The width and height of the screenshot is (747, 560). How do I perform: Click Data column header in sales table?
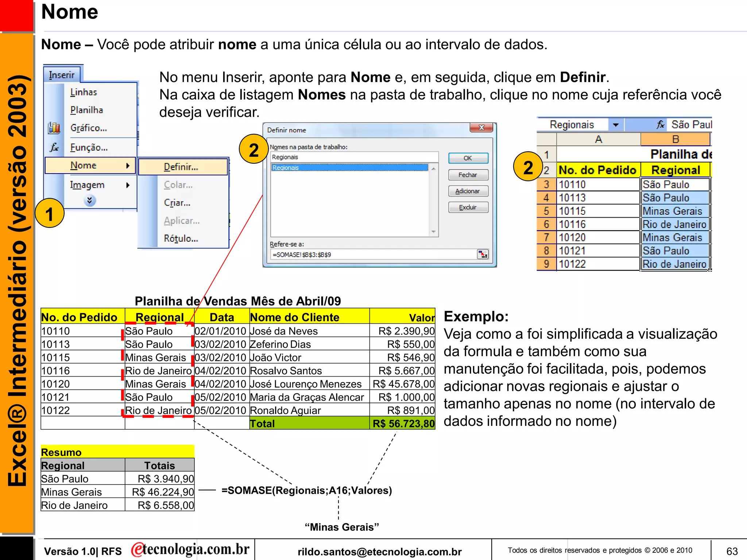pos(222,317)
